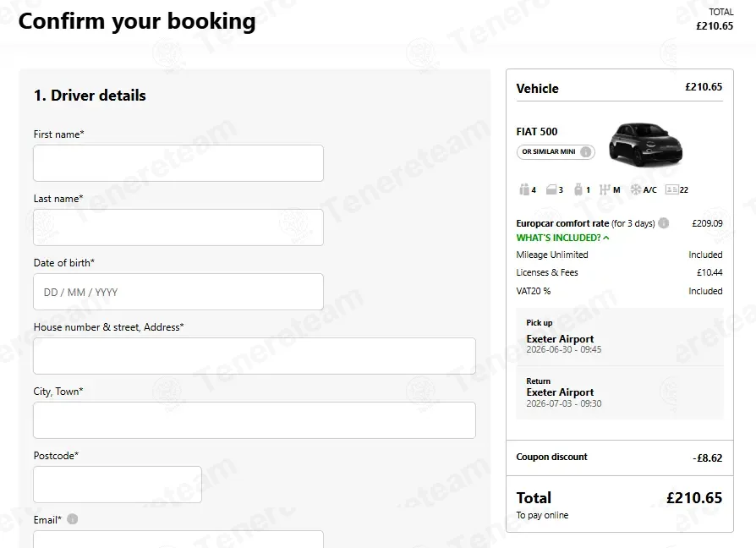Click the House number & street address field

pyautogui.click(x=255, y=356)
